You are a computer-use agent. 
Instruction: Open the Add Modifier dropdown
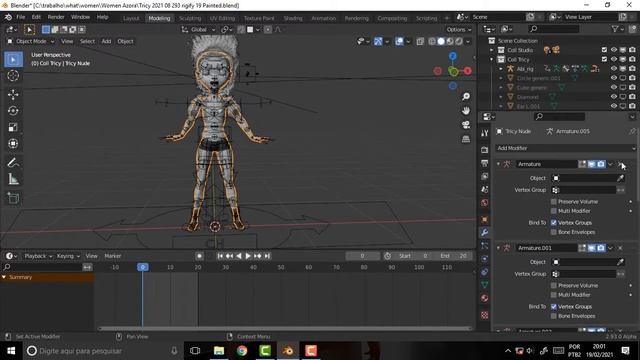pyautogui.click(x=565, y=148)
